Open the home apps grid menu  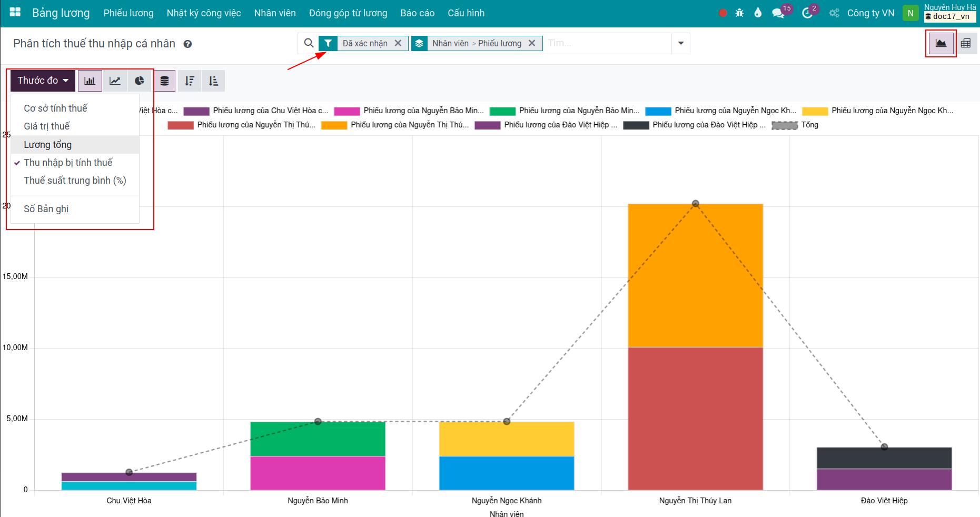click(x=15, y=13)
